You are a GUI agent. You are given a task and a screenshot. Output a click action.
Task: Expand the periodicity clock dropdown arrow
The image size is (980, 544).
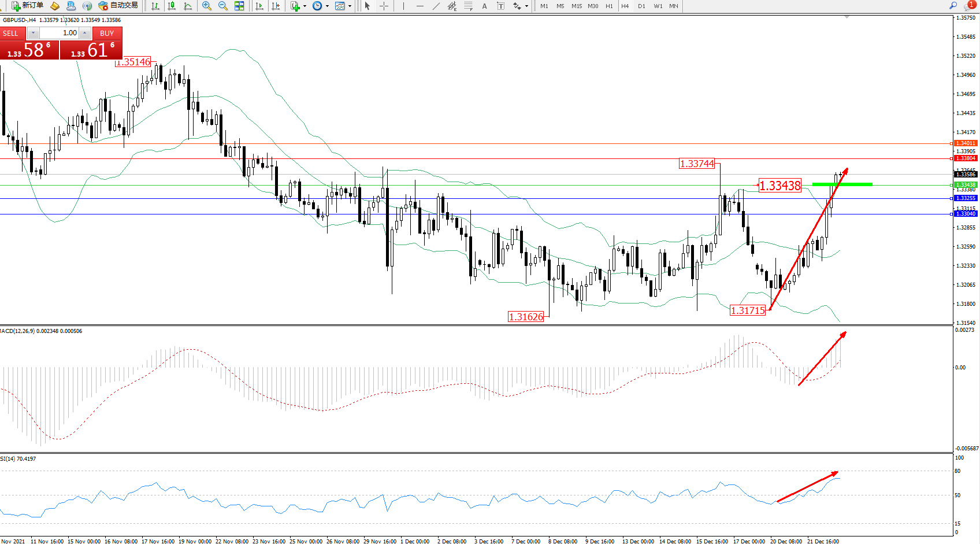(327, 6)
